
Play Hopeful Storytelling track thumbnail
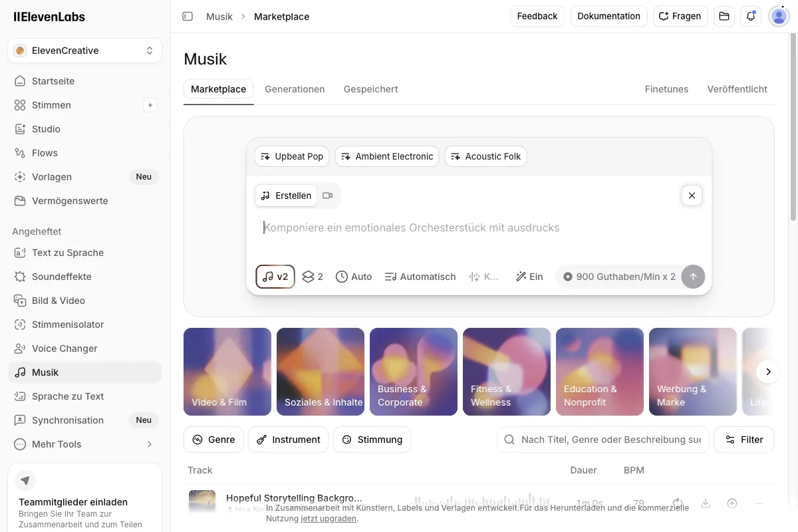click(202, 502)
